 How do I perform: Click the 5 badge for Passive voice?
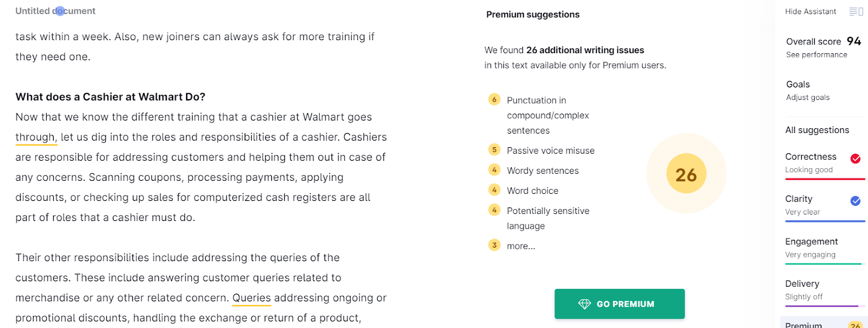click(494, 150)
